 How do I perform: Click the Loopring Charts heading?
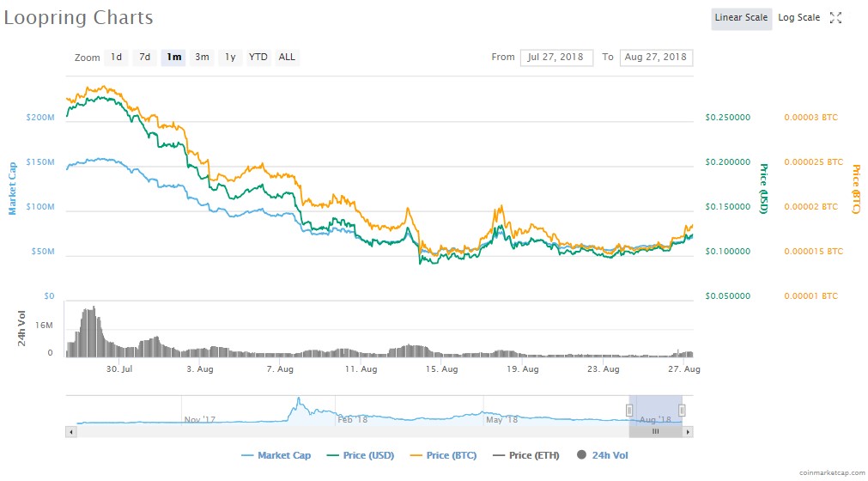click(x=79, y=18)
